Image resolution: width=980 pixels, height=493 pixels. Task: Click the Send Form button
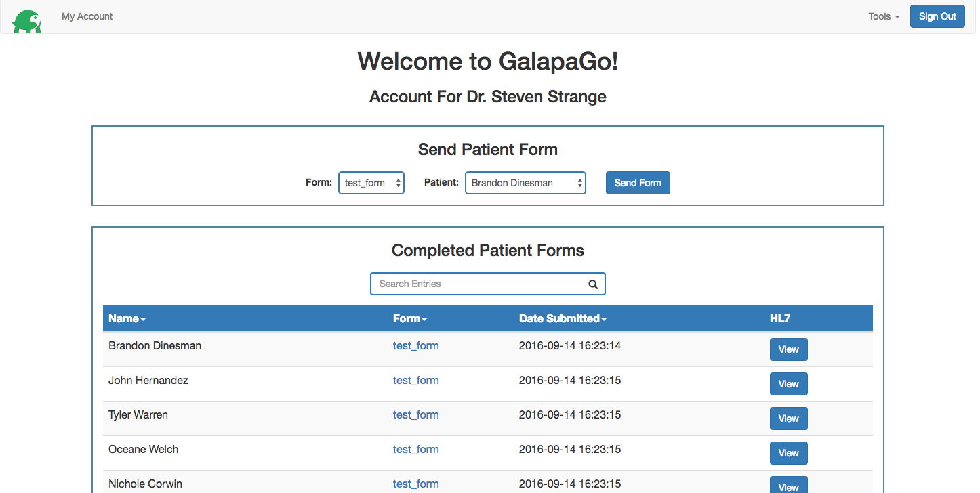point(637,182)
